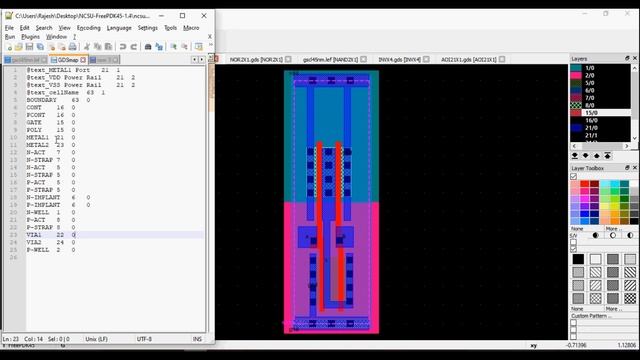Screen dimensions: 640x360
Task: Toggle second checkbox under Custom Pattern
Action: [573, 330]
